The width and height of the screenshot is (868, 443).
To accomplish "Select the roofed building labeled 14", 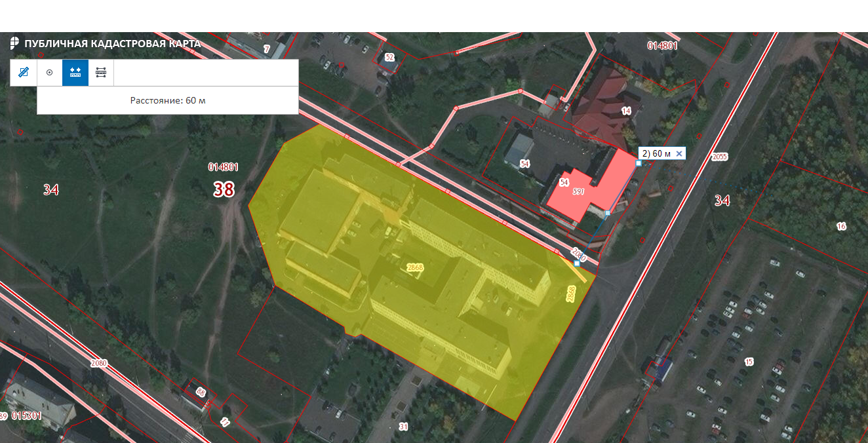I will pyautogui.click(x=626, y=111).
